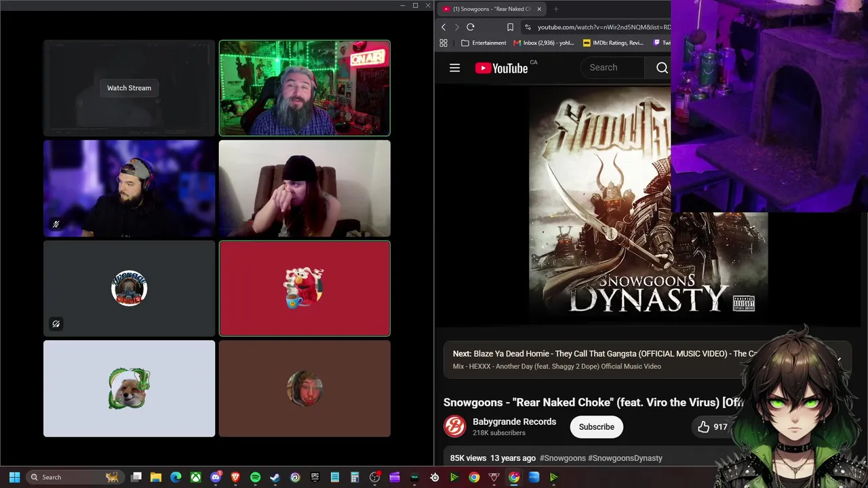Open Task View from the taskbar

136,477
